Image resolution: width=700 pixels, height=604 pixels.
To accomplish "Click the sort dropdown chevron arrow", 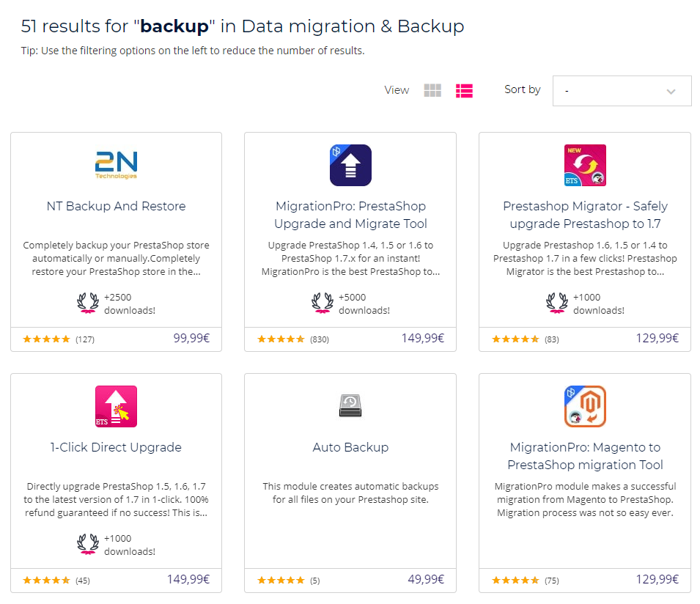I will pyautogui.click(x=671, y=92).
